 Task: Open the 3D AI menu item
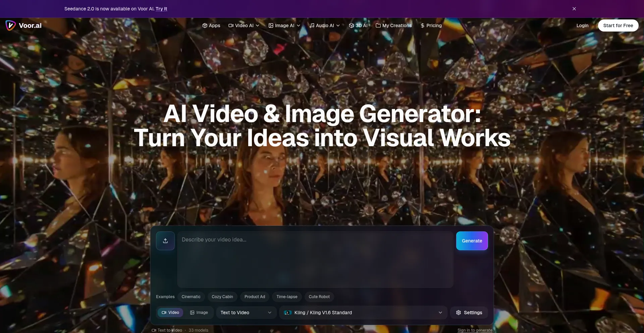358,25
